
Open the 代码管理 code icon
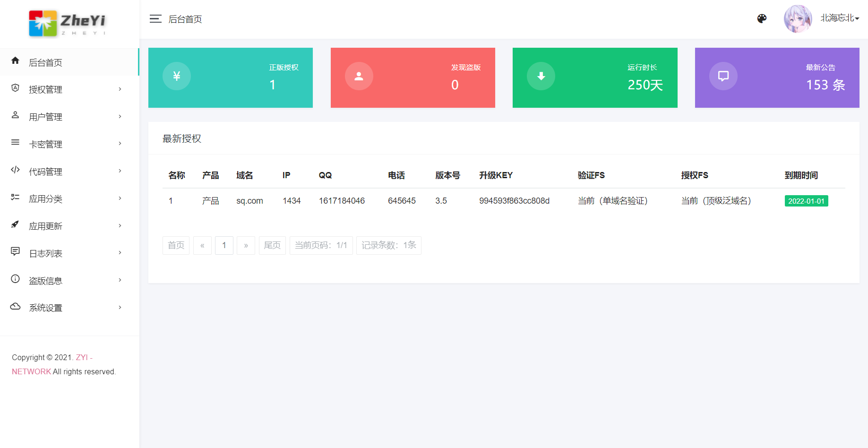15,171
